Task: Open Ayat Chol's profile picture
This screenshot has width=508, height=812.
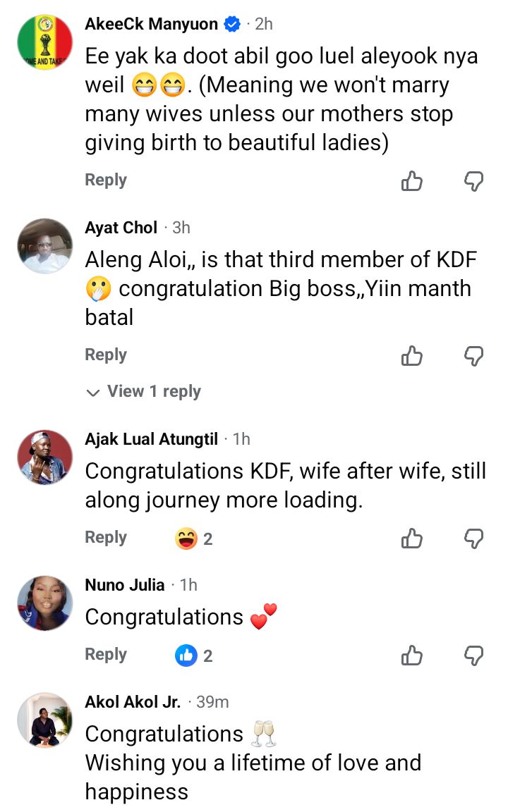Action: point(44,245)
